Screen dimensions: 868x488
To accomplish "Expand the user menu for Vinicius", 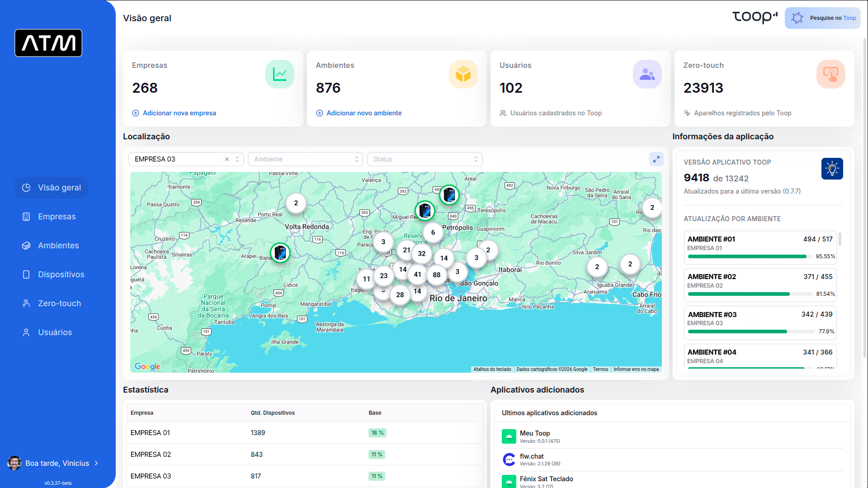I will [x=96, y=463].
